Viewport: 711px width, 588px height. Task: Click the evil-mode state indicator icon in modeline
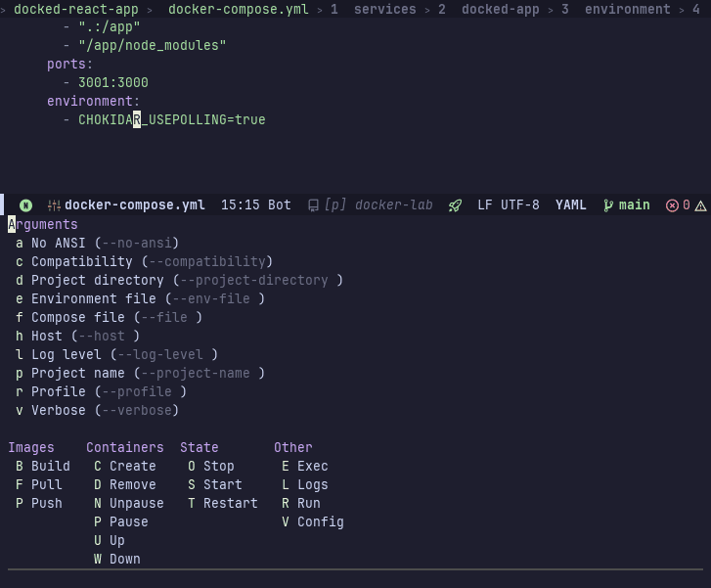click(x=25, y=205)
